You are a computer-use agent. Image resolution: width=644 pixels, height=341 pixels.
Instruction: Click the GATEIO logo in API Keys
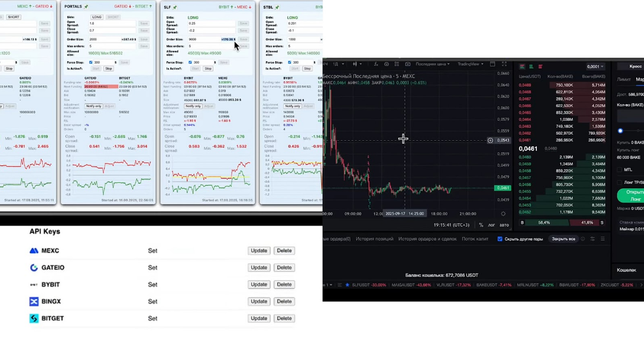tap(34, 268)
